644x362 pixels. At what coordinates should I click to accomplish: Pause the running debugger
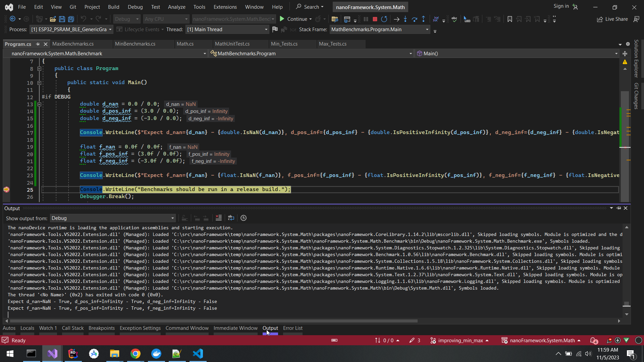(x=366, y=19)
